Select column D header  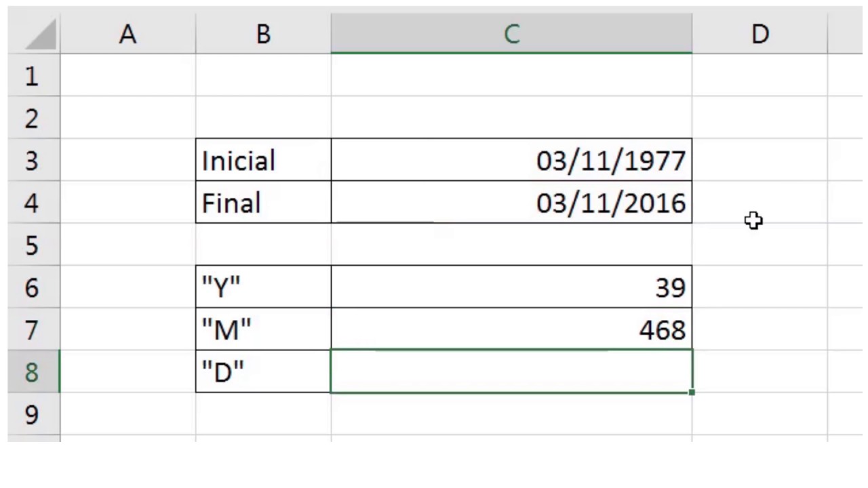759,34
